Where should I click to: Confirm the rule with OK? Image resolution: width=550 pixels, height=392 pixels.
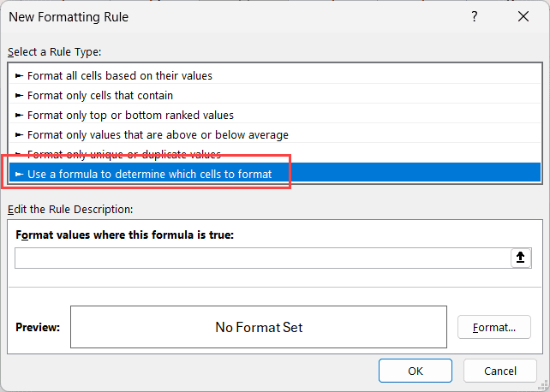415,371
